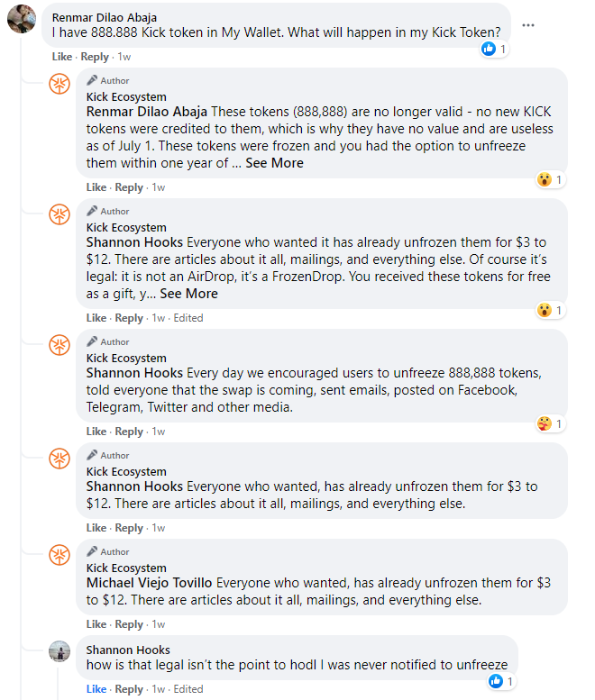Expand 'See More' on the 'no longer valid' reply
The image size is (595, 700).
(x=274, y=163)
